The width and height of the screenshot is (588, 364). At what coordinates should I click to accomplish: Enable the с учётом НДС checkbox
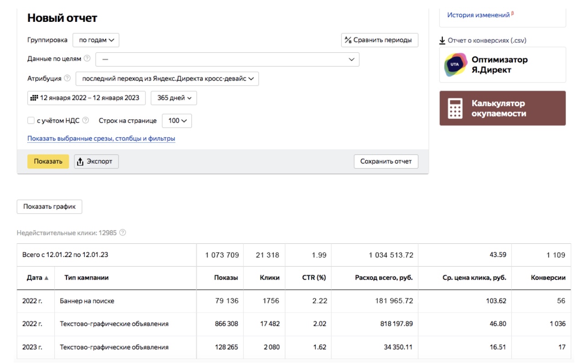tap(31, 121)
